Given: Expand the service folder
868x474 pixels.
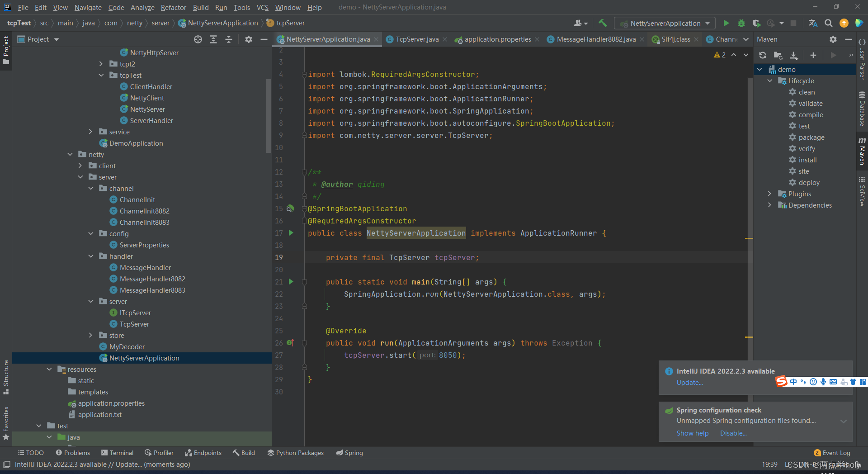Looking at the screenshot, I should coord(91,132).
